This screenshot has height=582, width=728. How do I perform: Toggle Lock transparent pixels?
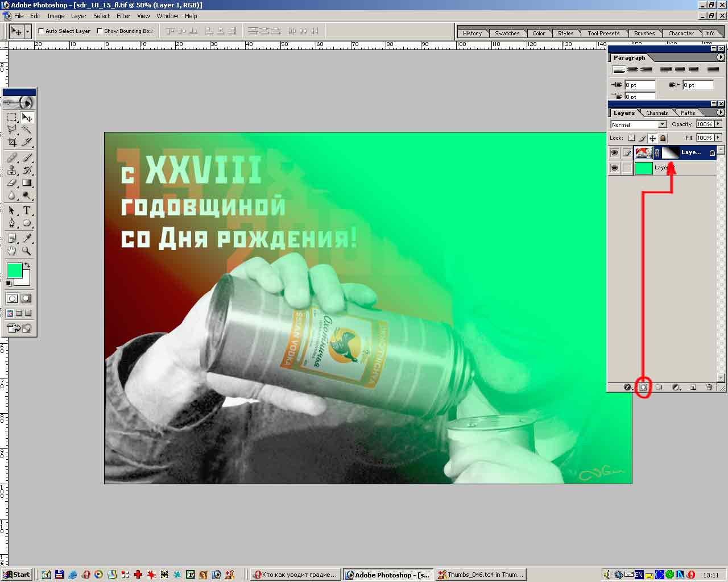click(x=631, y=138)
